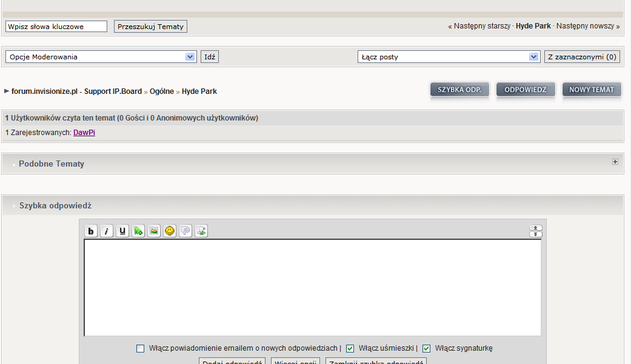Click the Idź button
This screenshot has height=364, width=631.
click(210, 57)
